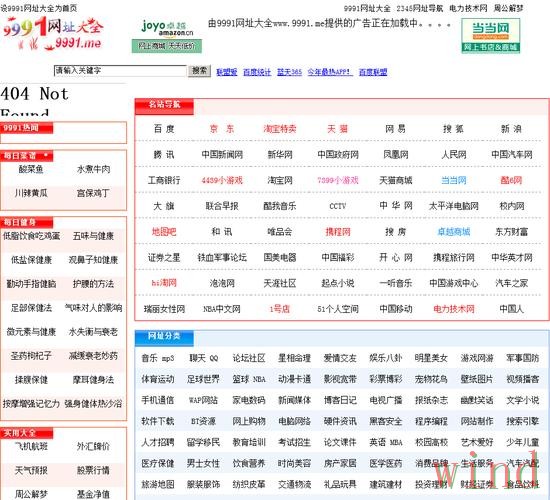The height and width of the screenshot is (500, 550).
Task: Open 腾讯 link
Action: tap(164, 154)
